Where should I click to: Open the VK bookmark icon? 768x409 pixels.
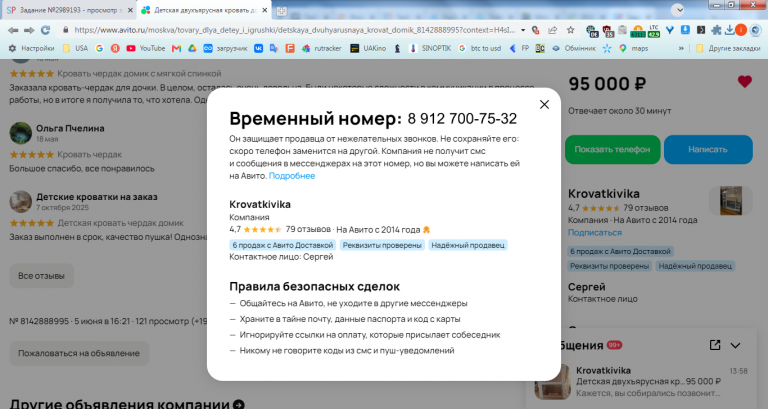(x=258, y=48)
